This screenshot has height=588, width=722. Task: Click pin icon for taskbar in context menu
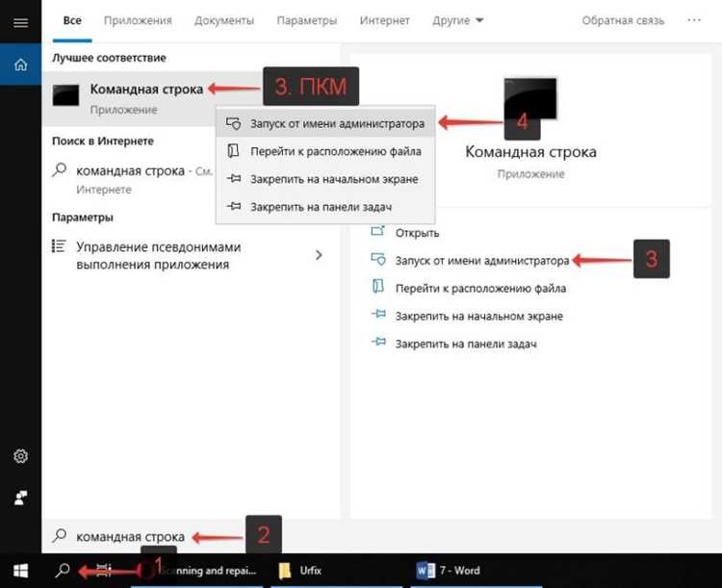tap(234, 206)
